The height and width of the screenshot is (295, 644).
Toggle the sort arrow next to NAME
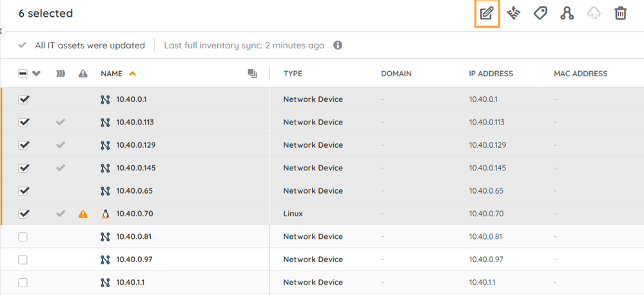[132, 74]
